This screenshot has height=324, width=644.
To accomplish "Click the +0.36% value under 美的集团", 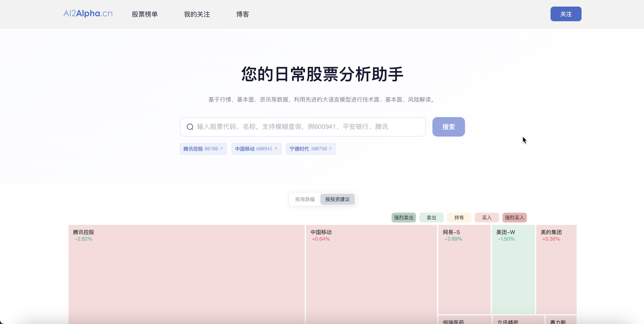I will 551,239.
